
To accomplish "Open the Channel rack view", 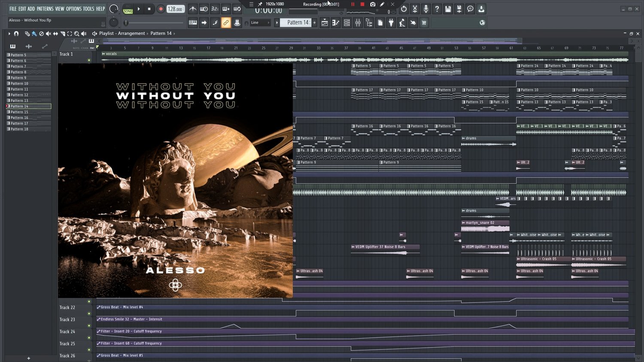I will click(x=347, y=23).
